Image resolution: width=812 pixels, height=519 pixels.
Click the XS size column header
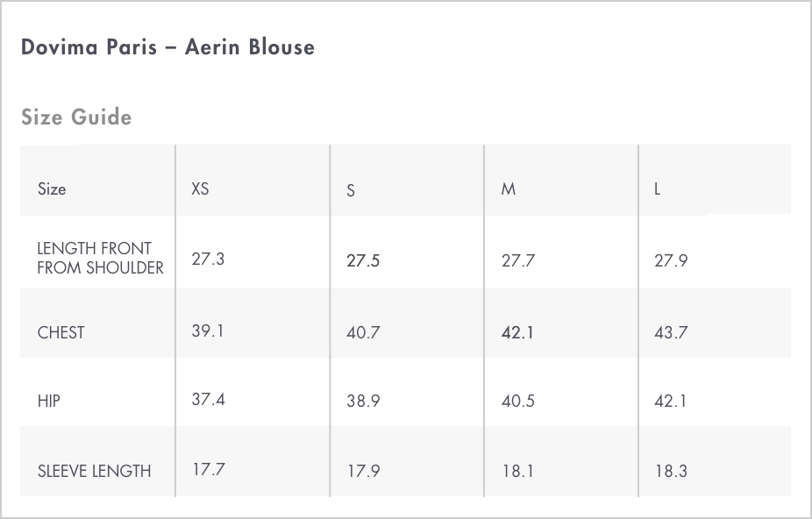click(201, 188)
